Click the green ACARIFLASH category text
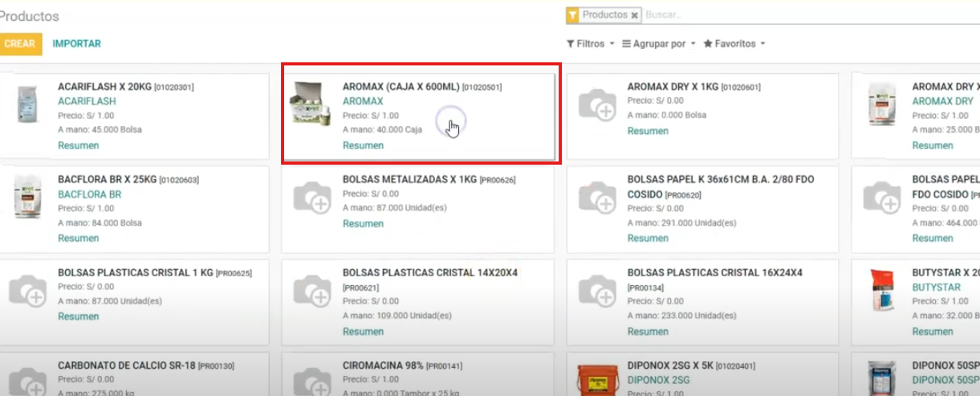 [87, 101]
